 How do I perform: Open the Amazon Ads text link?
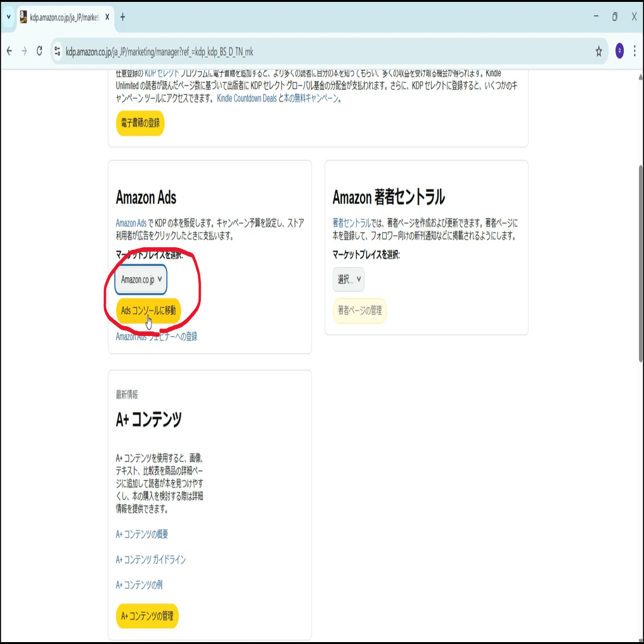pos(131,223)
